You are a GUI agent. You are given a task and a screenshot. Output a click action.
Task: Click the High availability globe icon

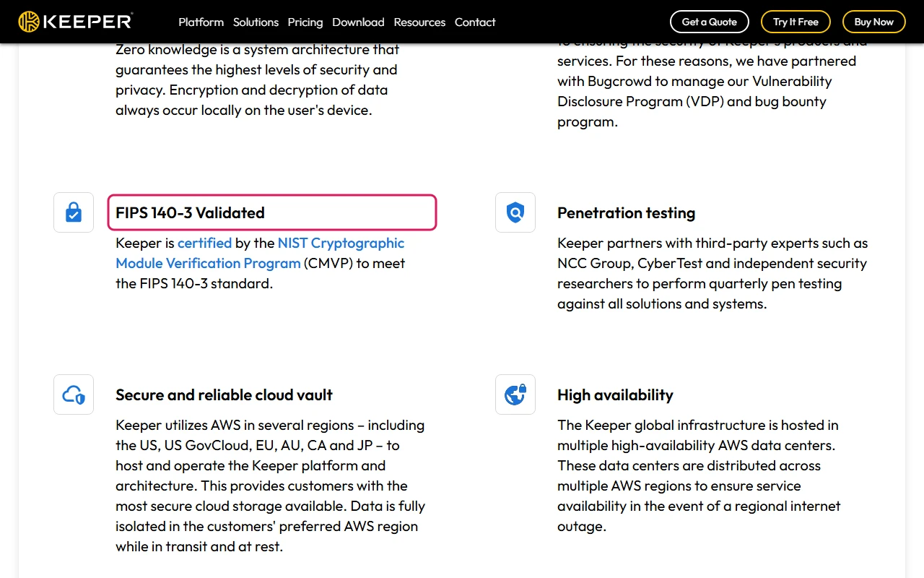(515, 394)
